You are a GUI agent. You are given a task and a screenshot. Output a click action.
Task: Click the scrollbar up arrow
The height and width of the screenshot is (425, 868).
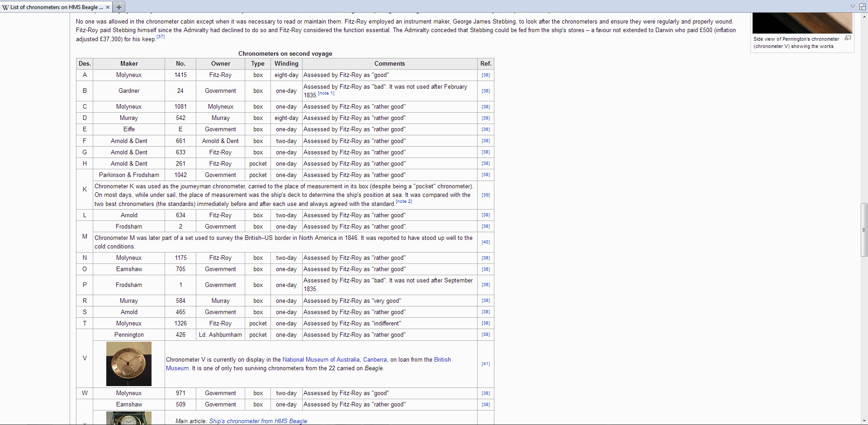click(864, 16)
